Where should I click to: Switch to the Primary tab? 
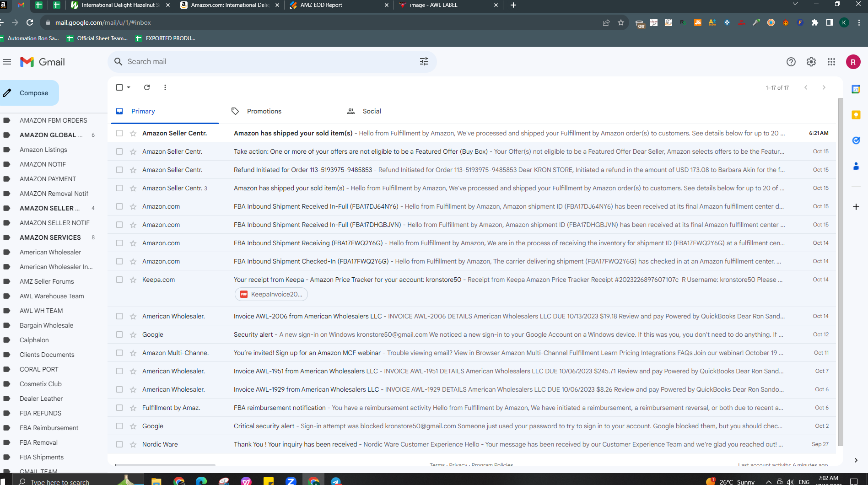165,111
